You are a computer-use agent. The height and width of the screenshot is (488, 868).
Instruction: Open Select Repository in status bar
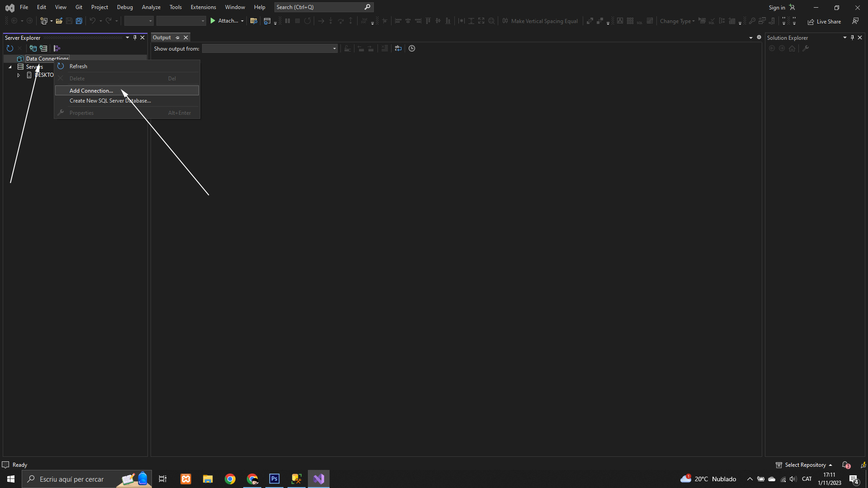[x=805, y=465]
